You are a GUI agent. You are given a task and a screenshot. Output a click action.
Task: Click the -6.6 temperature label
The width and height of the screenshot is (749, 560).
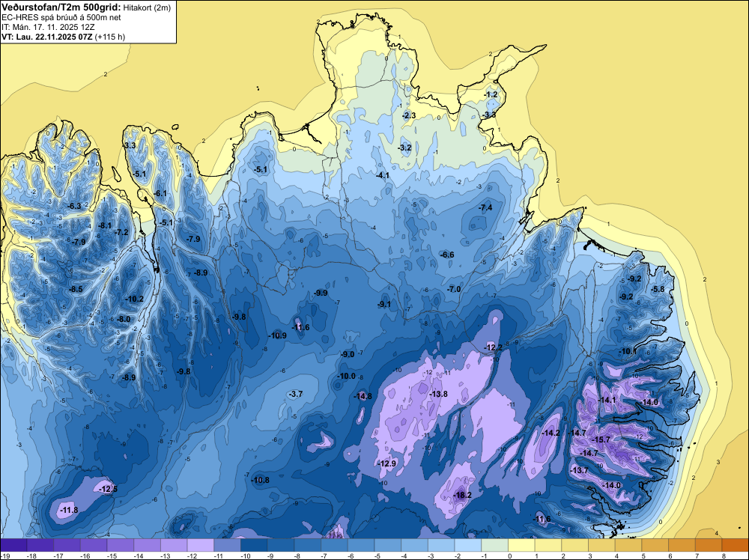447,255
